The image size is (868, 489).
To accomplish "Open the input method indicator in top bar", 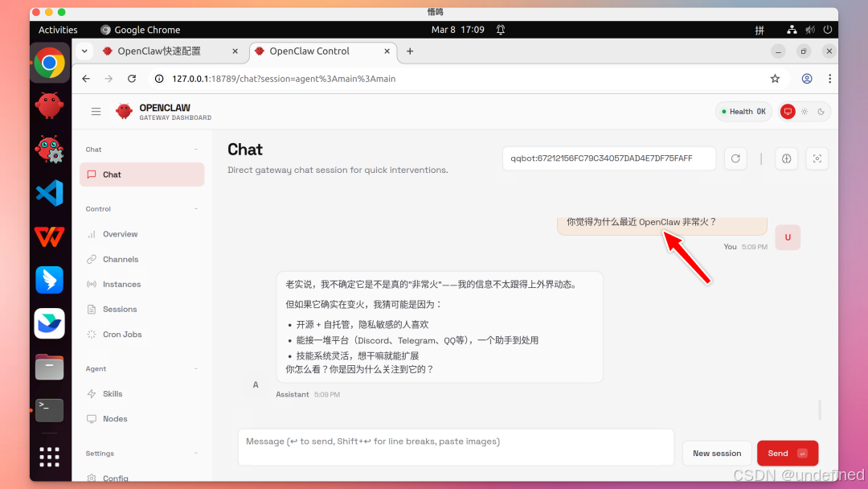I will coord(759,30).
